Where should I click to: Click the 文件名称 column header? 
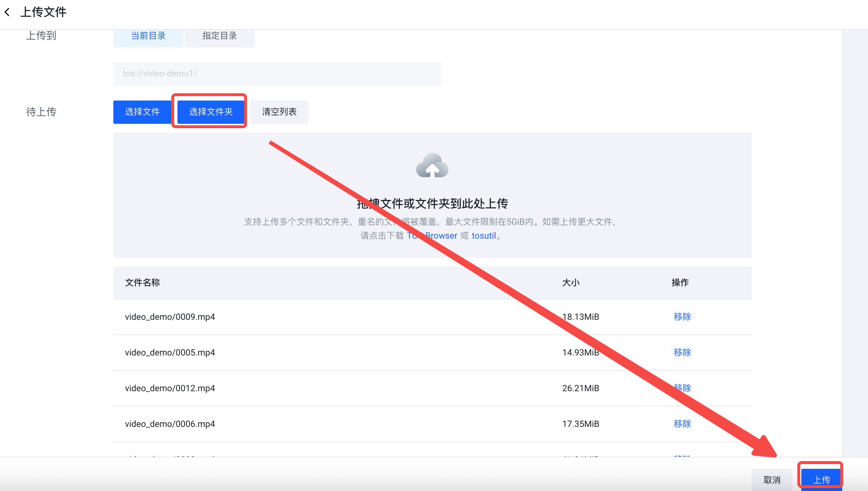pyautogui.click(x=142, y=283)
